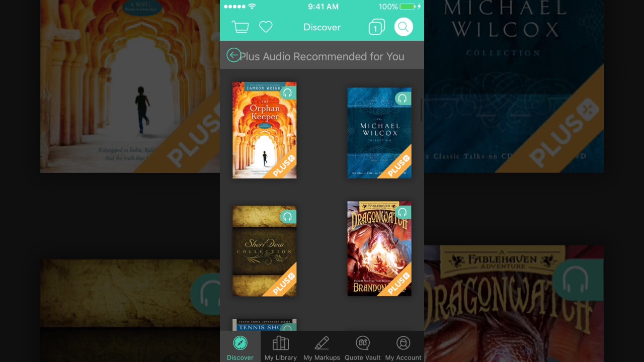
Task: Tap headphones badge on The Orphan Keeper
Action: (x=287, y=93)
